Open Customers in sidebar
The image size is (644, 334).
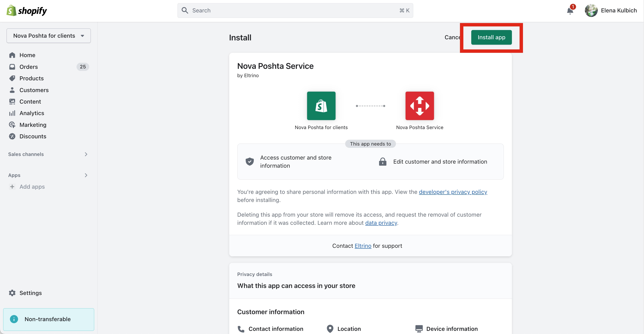[34, 90]
